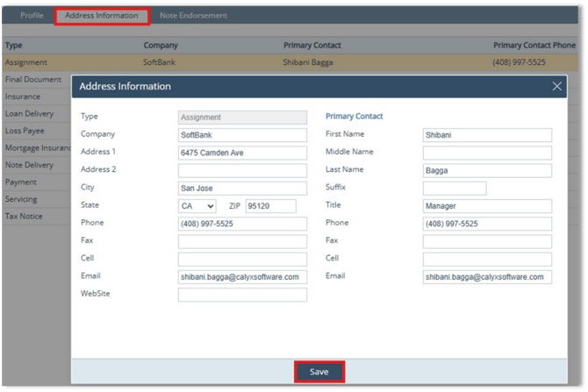Screen dimensions: 588x392
Task: Edit the Address 1 field
Action: (242, 153)
